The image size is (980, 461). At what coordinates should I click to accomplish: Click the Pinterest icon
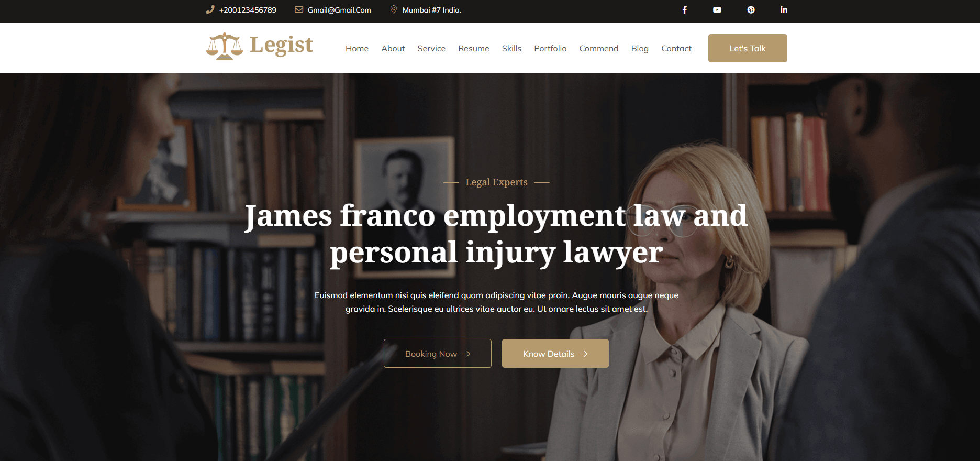pyautogui.click(x=751, y=10)
